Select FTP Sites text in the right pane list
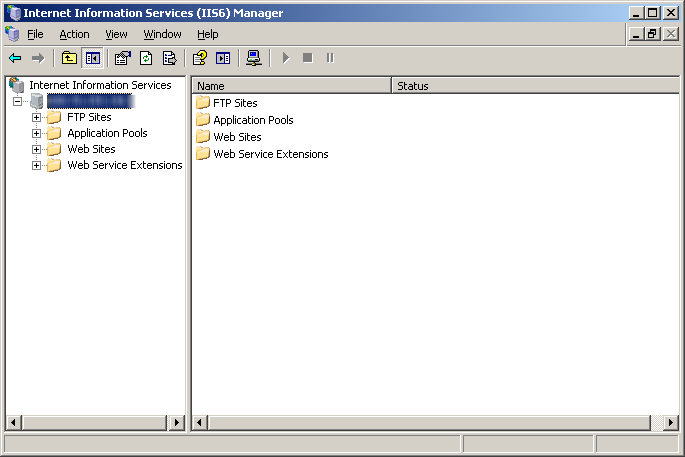This screenshot has width=685, height=457. tap(235, 103)
